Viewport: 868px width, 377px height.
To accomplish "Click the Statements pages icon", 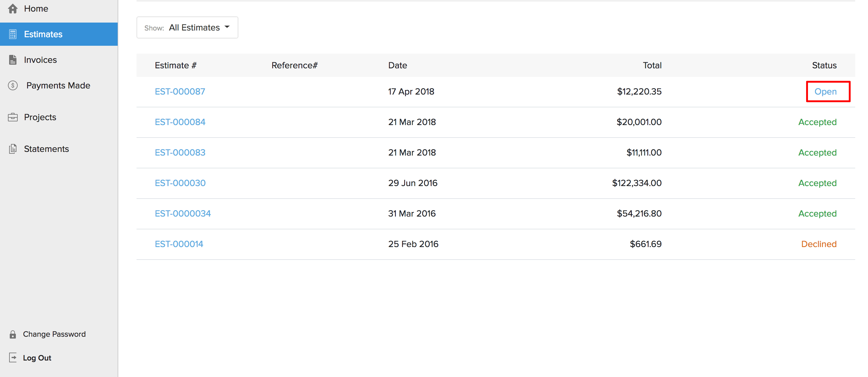I will 13,149.
